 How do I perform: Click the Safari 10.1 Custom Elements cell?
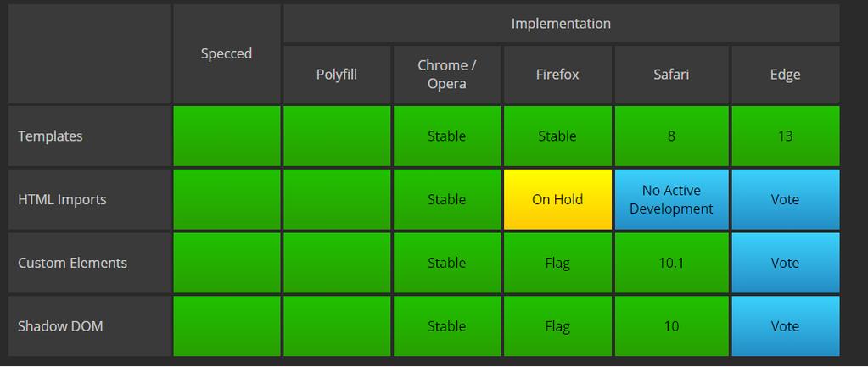pos(671,263)
